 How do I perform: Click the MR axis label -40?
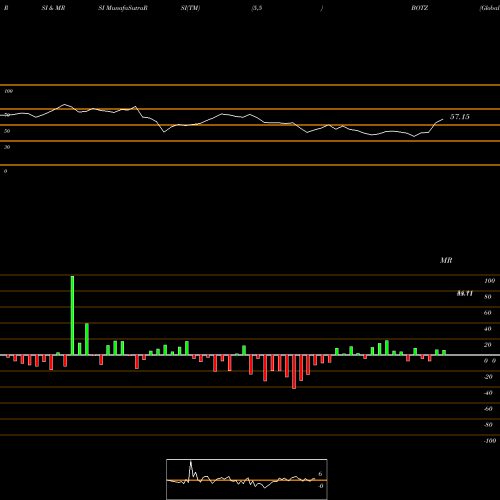[488, 393]
